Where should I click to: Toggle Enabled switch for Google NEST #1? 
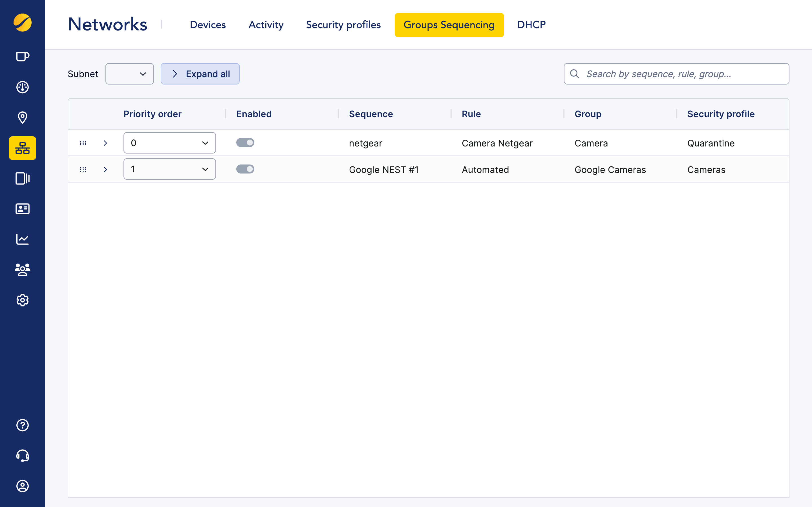[245, 169]
